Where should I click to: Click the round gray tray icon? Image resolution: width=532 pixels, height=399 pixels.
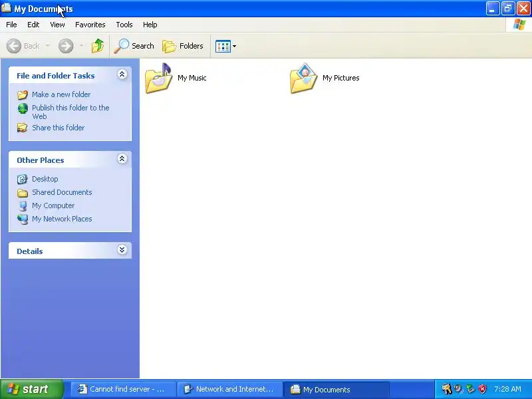(458, 389)
